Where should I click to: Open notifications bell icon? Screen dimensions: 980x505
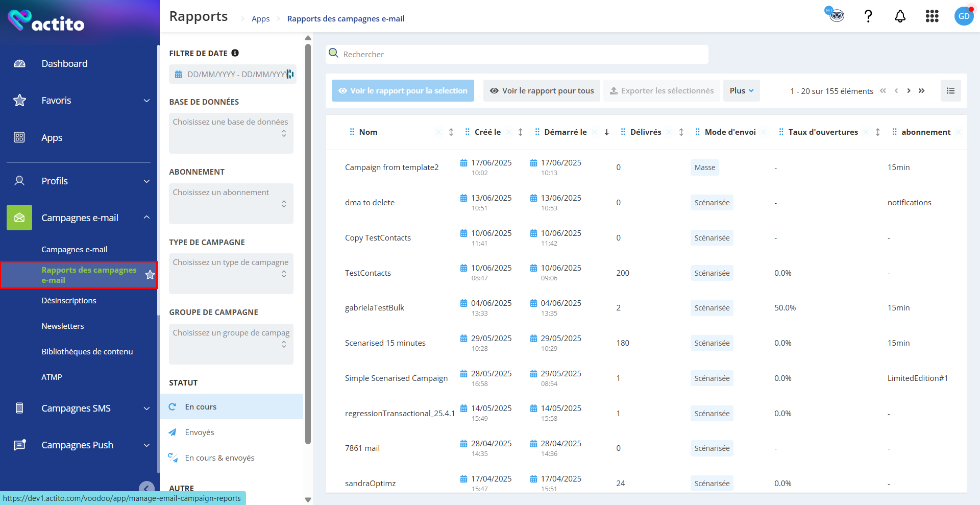(900, 16)
